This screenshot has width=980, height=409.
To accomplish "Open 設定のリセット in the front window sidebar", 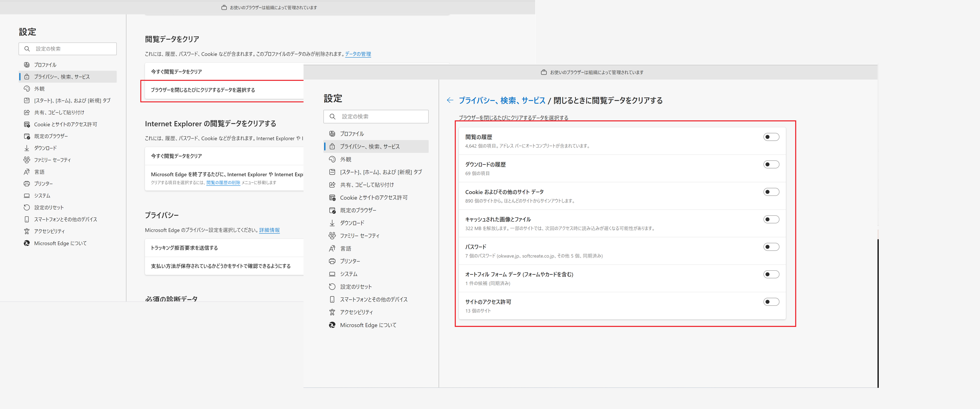I will coord(376,287).
